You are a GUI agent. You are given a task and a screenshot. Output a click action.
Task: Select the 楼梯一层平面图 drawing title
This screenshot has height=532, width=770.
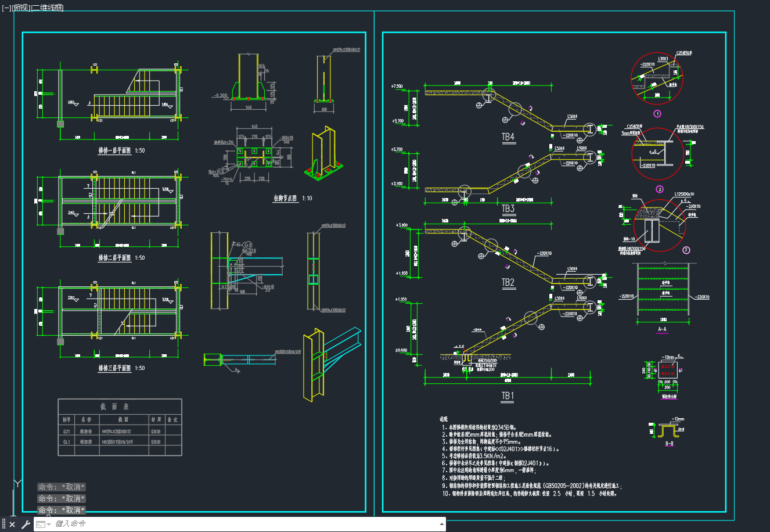tap(114, 150)
